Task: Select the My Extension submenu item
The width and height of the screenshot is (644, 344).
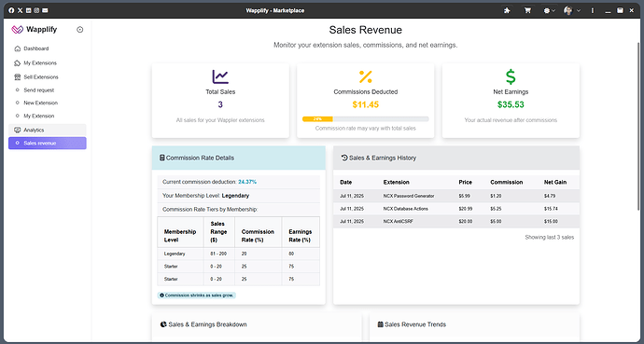Action: [48, 116]
